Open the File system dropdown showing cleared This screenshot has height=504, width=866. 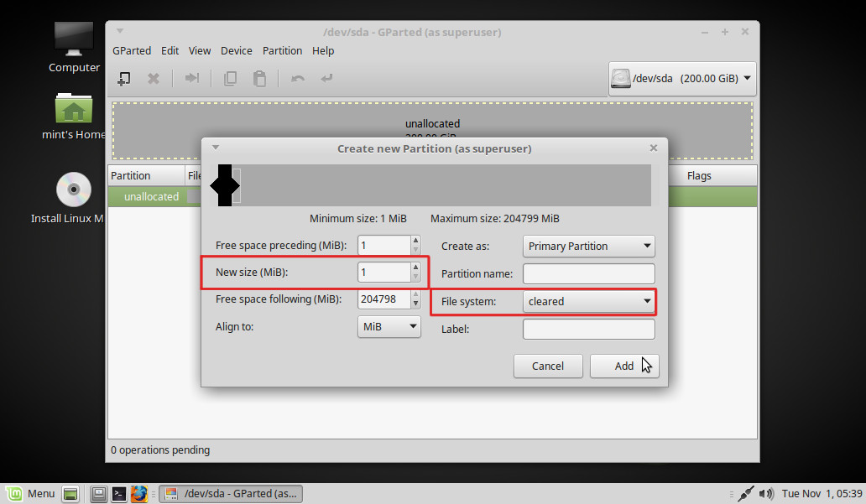pos(589,301)
